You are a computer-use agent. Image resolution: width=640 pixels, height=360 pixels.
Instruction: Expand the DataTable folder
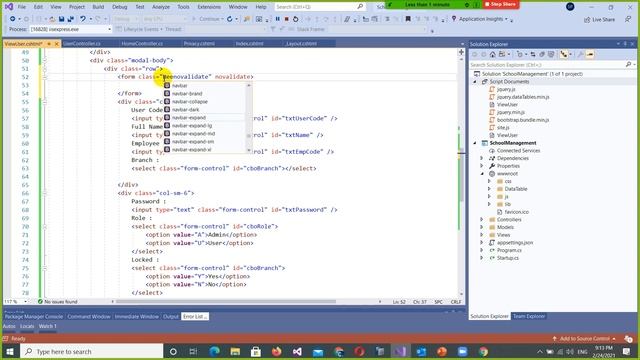(x=489, y=189)
